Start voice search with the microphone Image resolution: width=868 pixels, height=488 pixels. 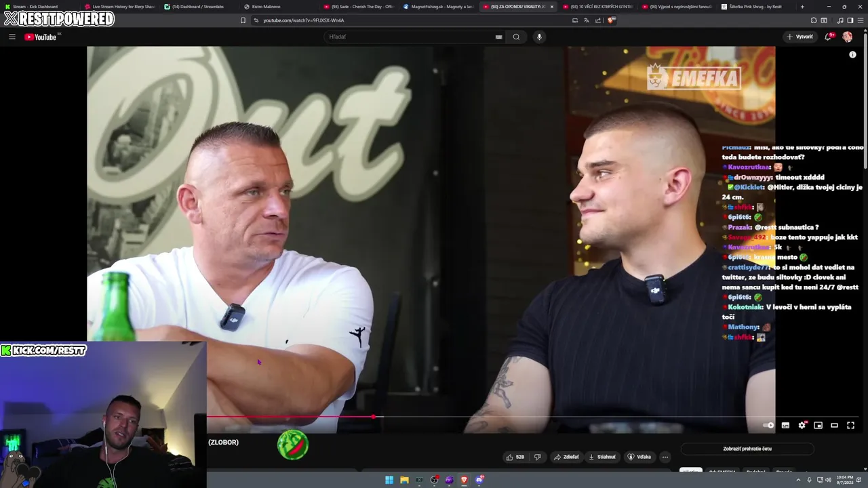coord(539,37)
